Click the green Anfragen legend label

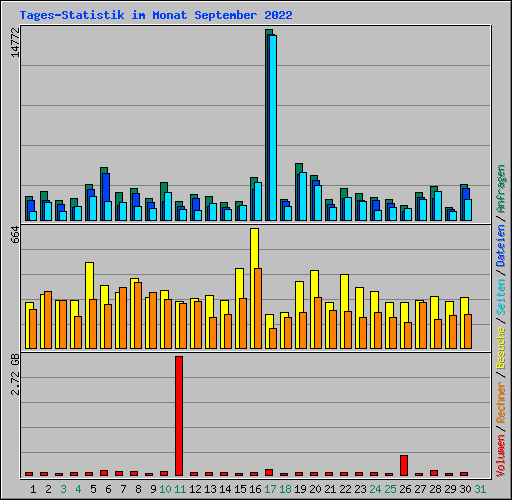point(501,189)
